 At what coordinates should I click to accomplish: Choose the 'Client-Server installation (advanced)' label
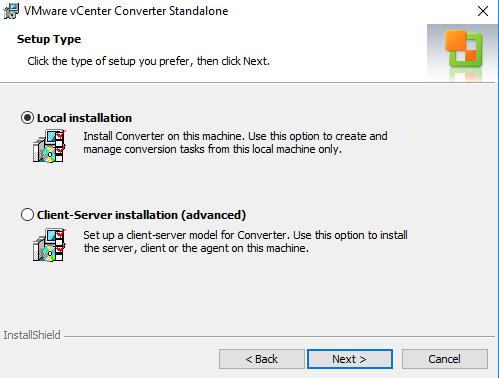click(141, 215)
